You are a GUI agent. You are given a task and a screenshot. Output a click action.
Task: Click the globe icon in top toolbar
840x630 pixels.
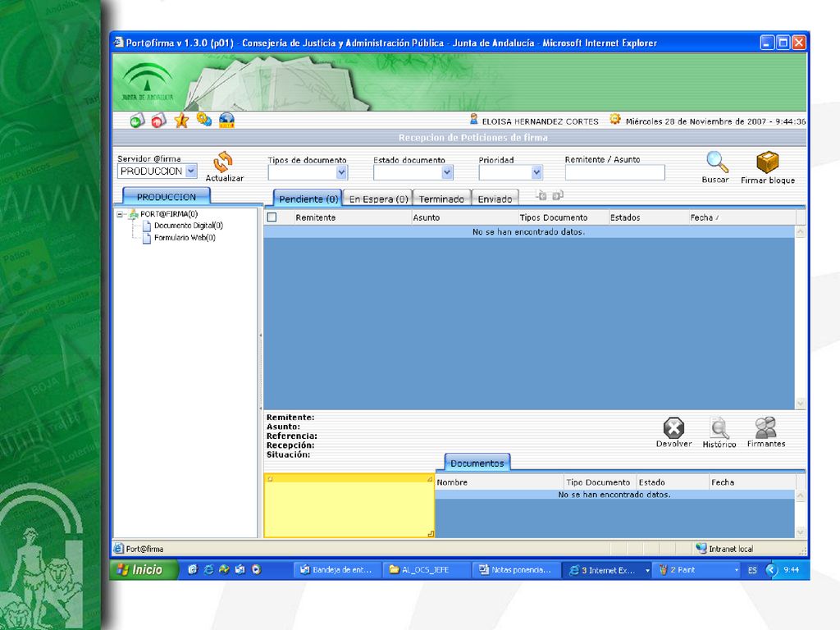point(226,120)
